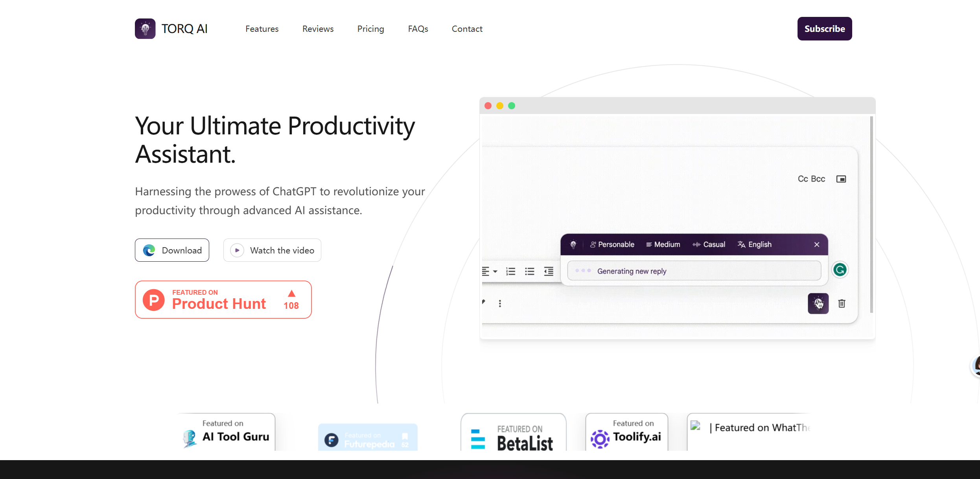The height and width of the screenshot is (479, 980).
Task: Click the Cc label in the email composer
Action: click(x=803, y=179)
